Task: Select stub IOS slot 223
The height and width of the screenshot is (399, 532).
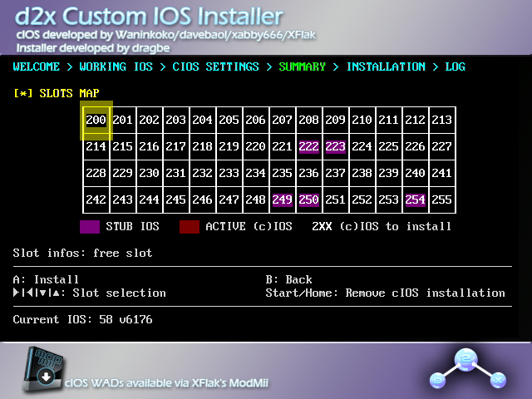Action: click(336, 147)
